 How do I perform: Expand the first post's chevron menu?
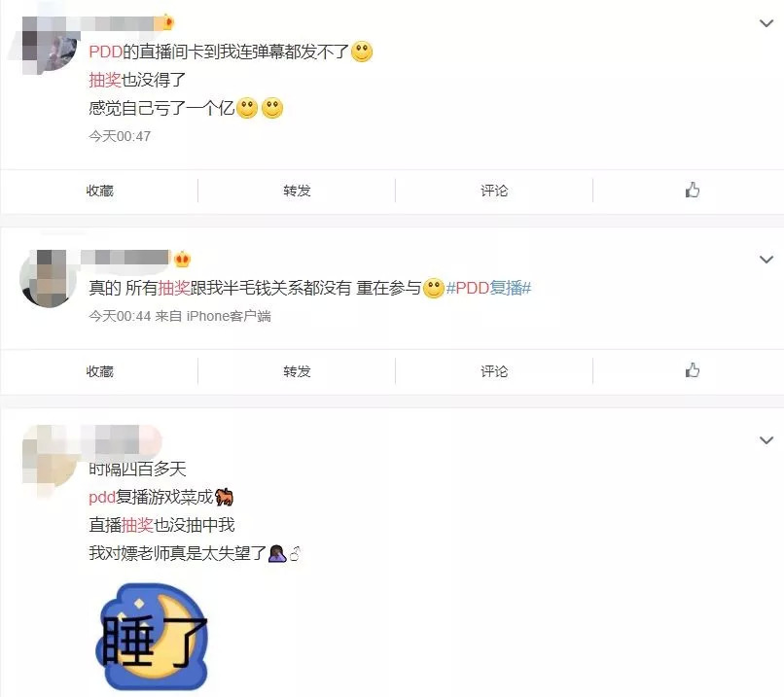pyautogui.click(x=766, y=23)
